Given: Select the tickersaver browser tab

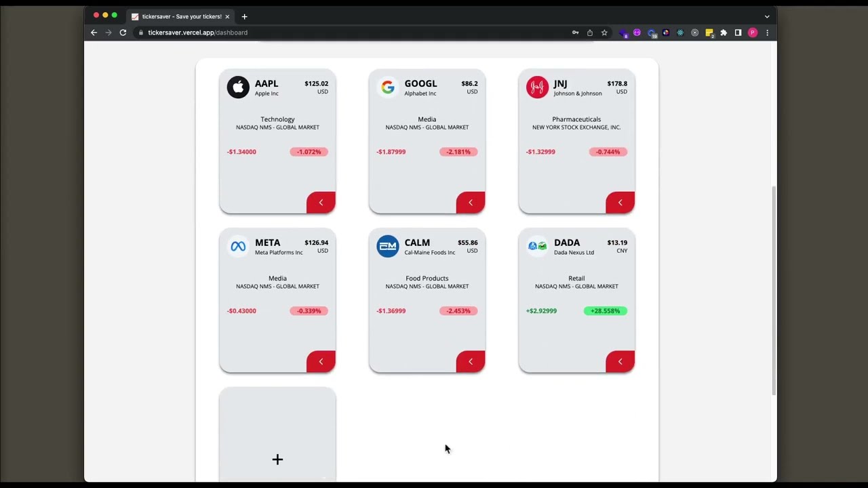Looking at the screenshot, I should tap(180, 16).
